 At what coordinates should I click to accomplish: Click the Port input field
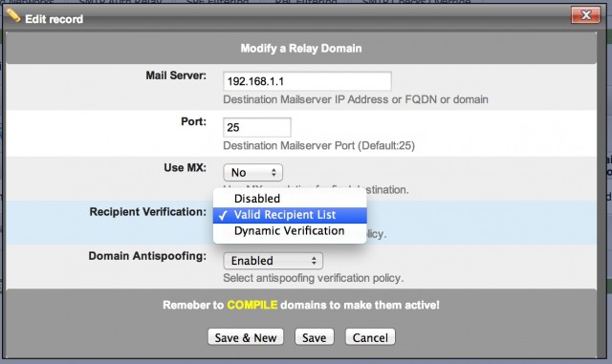pos(257,127)
